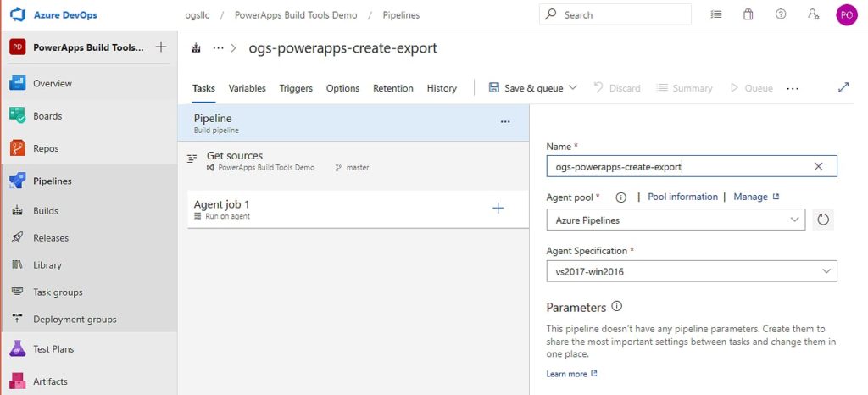The image size is (868, 395).
Task: Expand the Agent pool dropdown
Action: [x=794, y=220]
